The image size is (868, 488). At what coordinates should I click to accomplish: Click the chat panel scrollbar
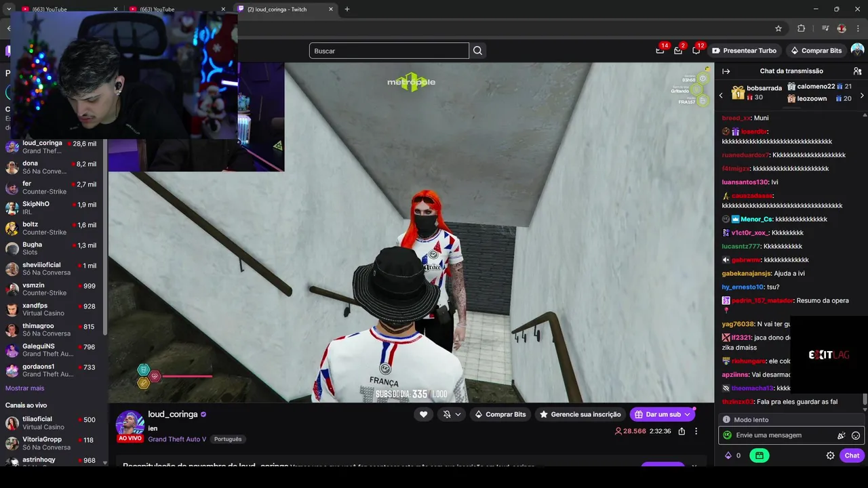(864, 400)
